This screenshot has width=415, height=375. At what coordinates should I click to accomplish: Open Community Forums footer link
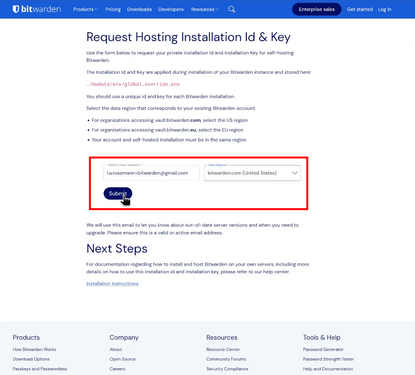(x=226, y=359)
